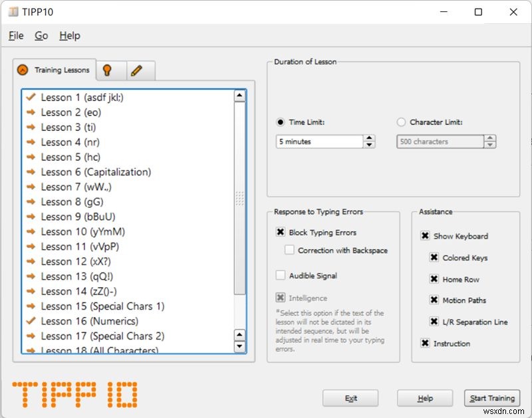The width and height of the screenshot is (532, 418).
Task: Select Lesson 13 (qQ!)
Action: 128,276
